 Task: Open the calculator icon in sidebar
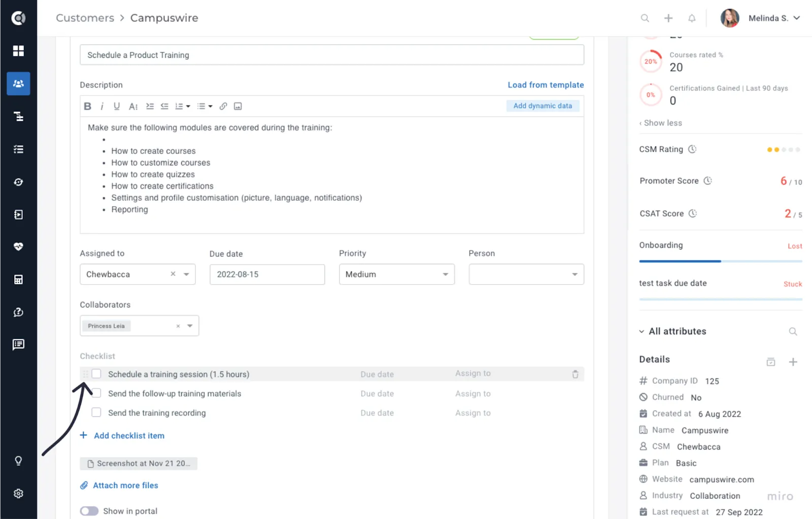18,280
